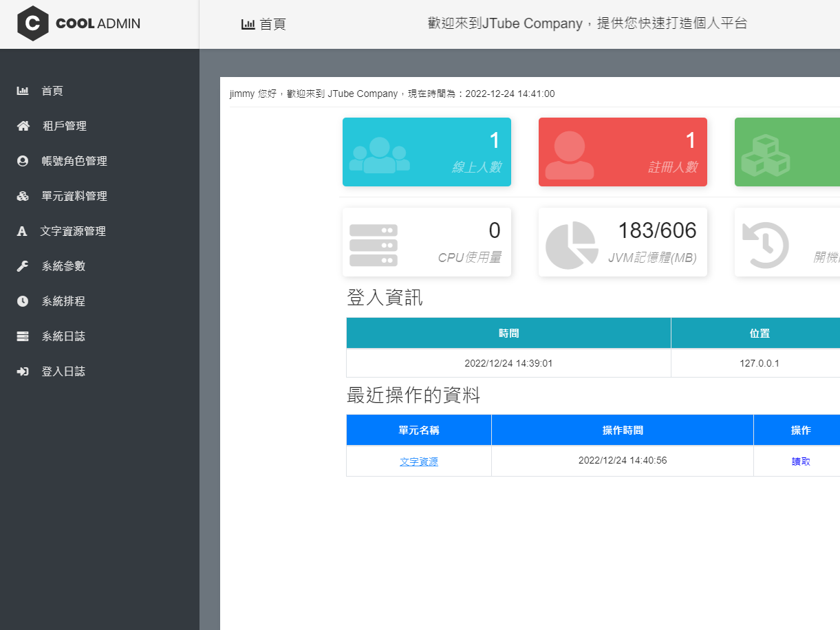840x630 pixels.
Task: Click the 讀取 link under 操作
Action: click(801, 461)
